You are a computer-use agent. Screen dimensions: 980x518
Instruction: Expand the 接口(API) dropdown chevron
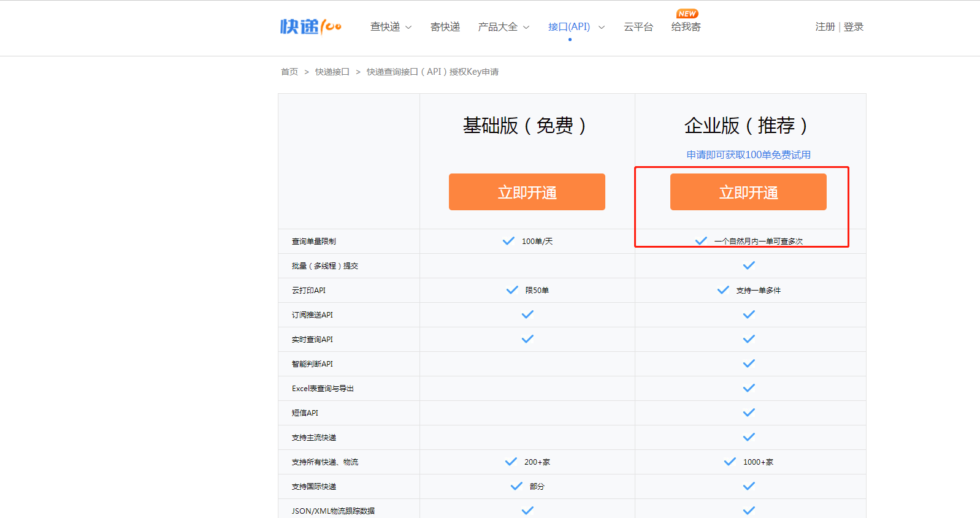point(602,28)
